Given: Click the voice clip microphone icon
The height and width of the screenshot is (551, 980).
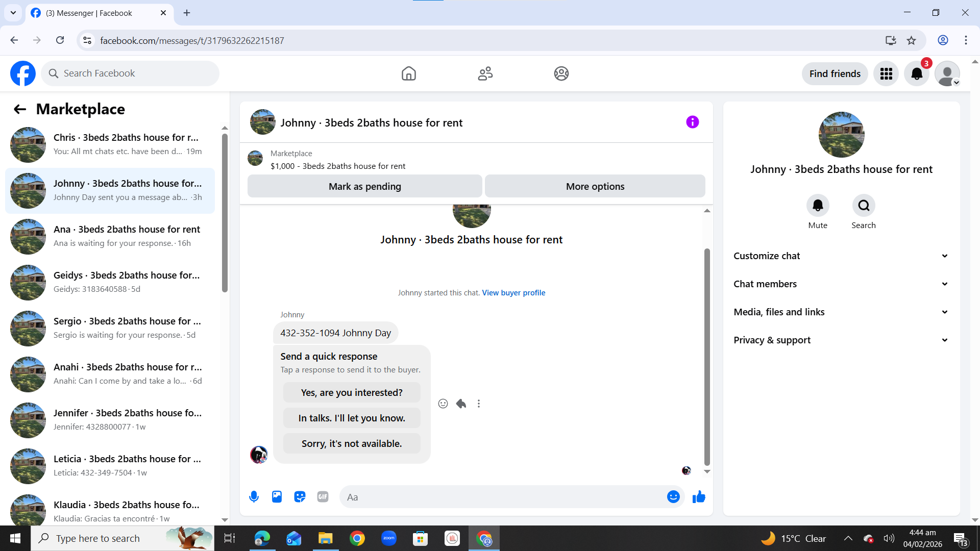Looking at the screenshot, I should click(254, 497).
